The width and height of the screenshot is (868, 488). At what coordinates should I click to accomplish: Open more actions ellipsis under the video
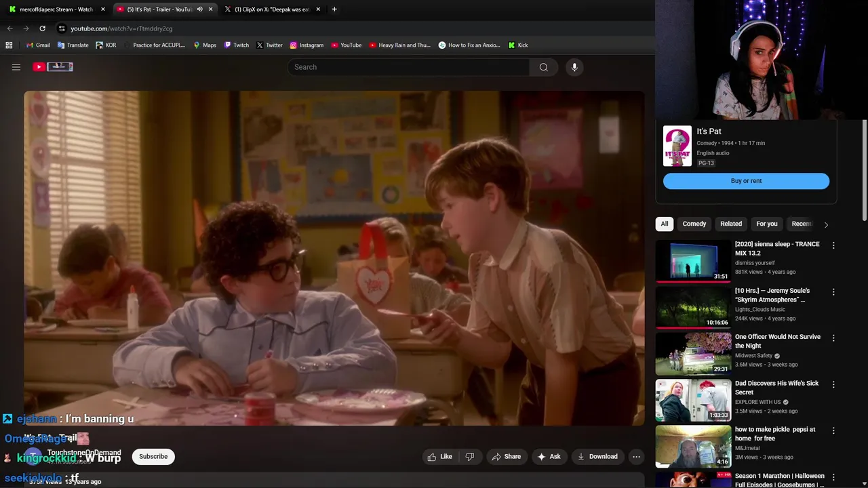pyautogui.click(x=636, y=457)
